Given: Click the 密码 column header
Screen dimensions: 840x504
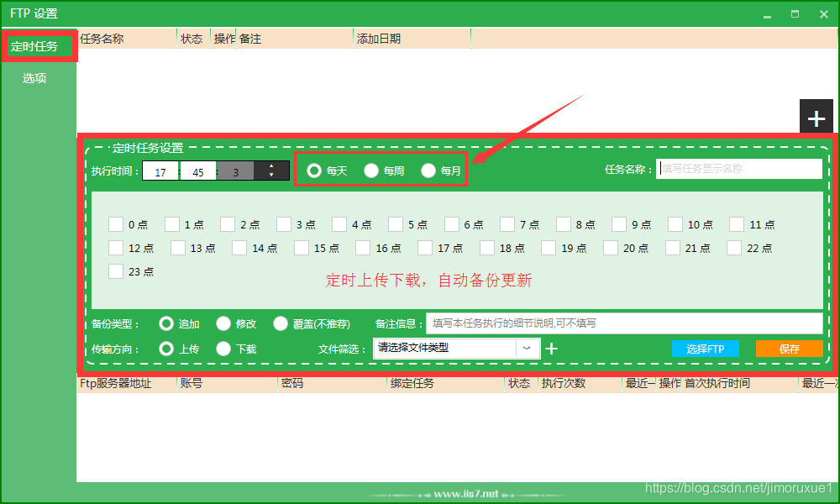Looking at the screenshot, I should (332, 384).
